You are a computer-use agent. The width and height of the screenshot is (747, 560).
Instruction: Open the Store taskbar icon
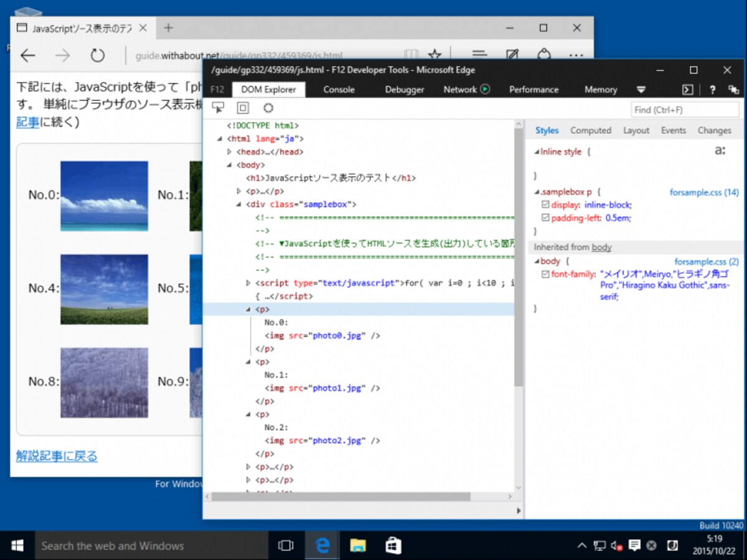point(393,546)
